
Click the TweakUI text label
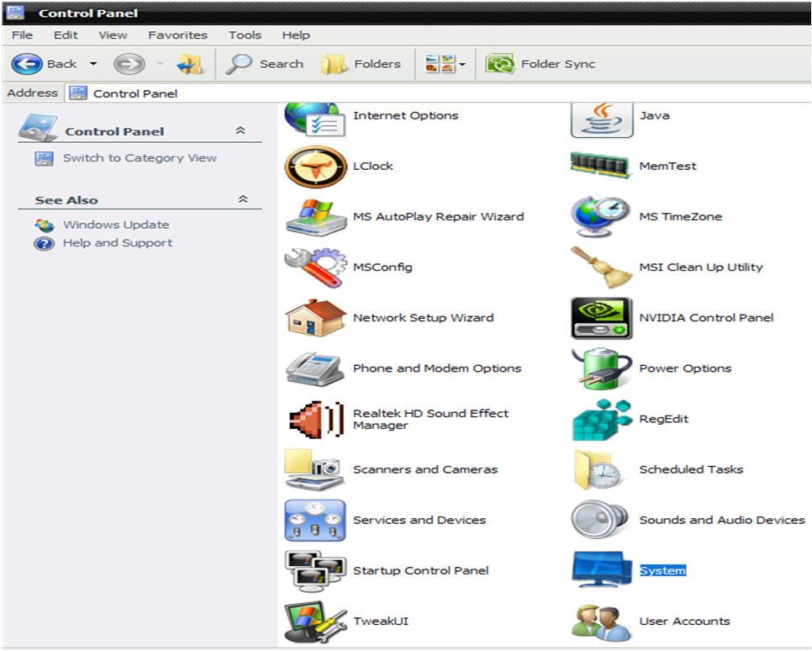[x=381, y=622]
